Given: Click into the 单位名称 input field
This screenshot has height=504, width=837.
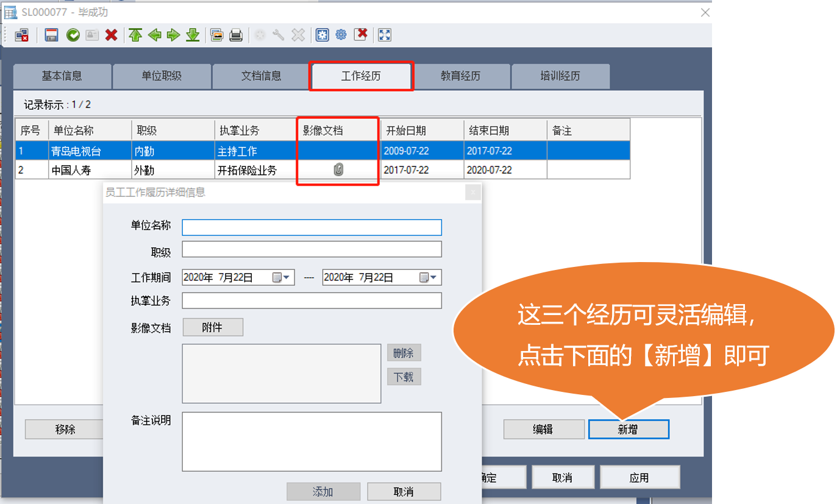Looking at the screenshot, I should pos(312,227).
